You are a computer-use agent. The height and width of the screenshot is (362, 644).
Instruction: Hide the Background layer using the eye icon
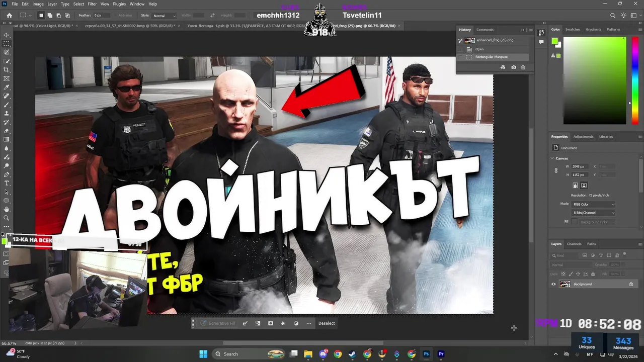coord(553,284)
